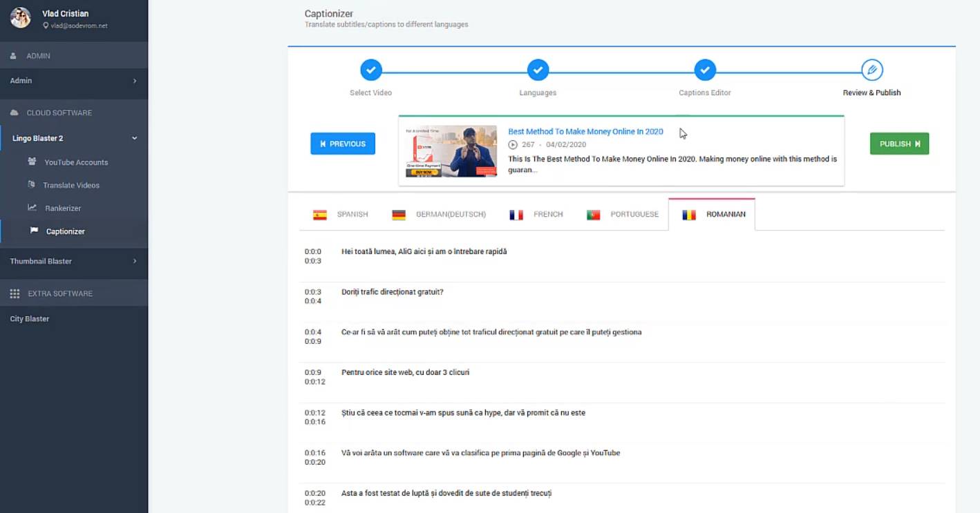The image size is (980, 513).
Task: Switch to the SPANISH captions tab
Action: [339, 215]
